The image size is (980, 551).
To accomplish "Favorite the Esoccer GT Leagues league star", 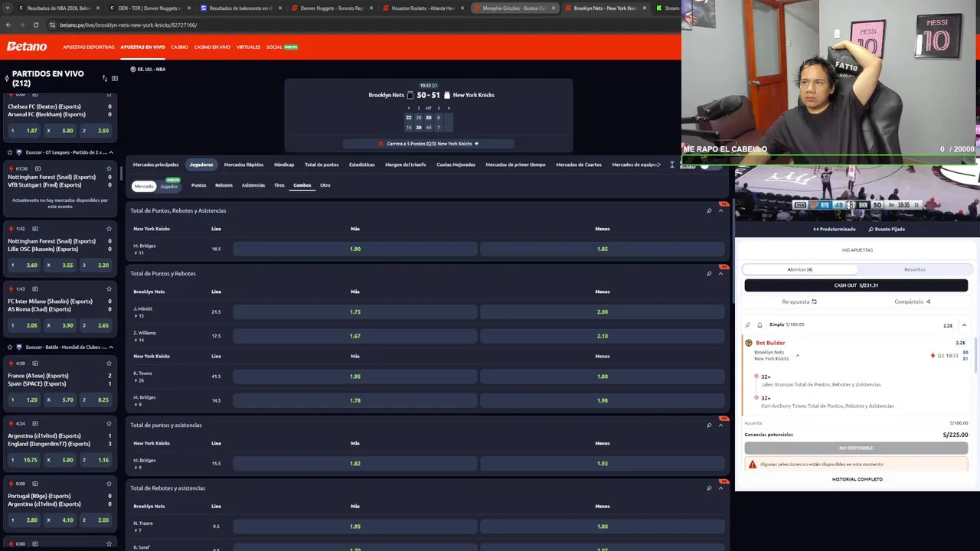I will coord(10,152).
